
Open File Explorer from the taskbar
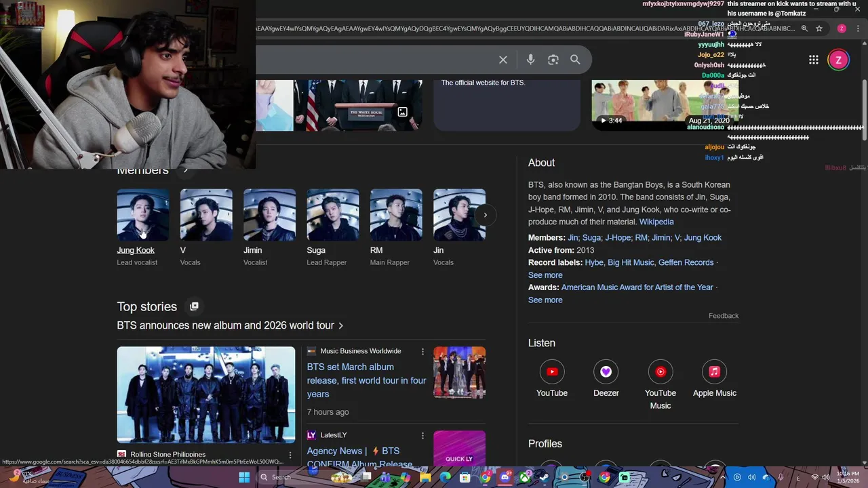[x=425, y=477]
